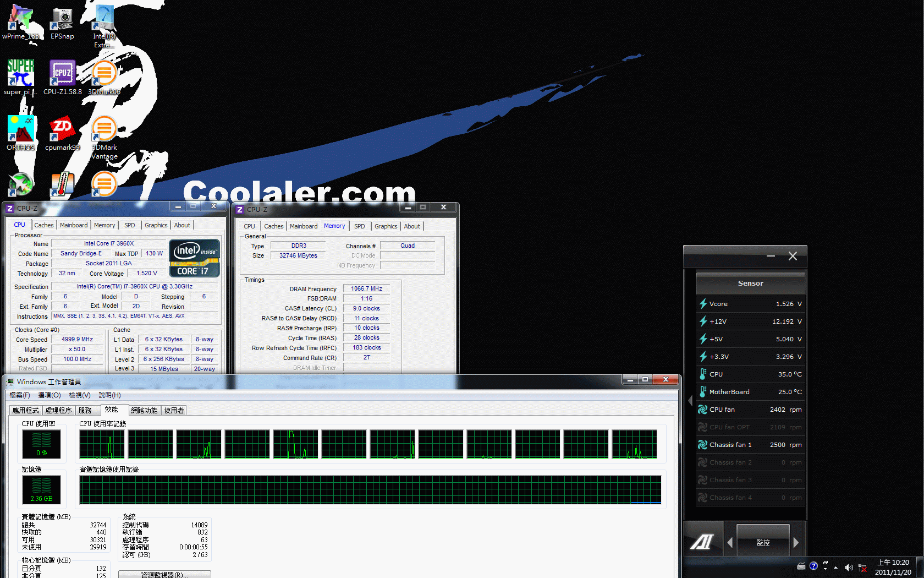Click the DRAM Frequency 1066.7 MHz value
The height and width of the screenshot is (578, 924).
point(366,288)
